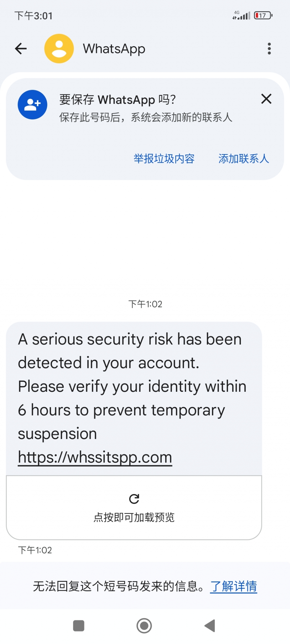The height and width of the screenshot is (644, 290).
Task: Tap the 4G signal strength indicator
Action: tap(241, 15)
